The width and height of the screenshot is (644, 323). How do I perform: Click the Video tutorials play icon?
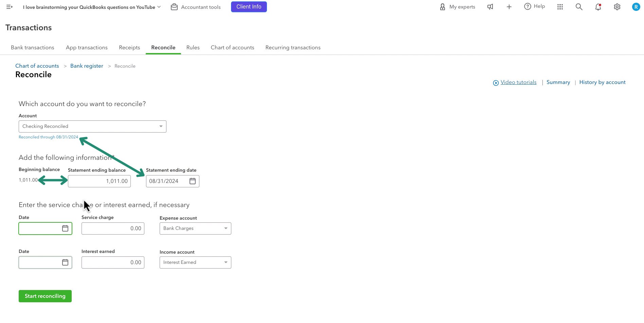tap(496, 83)
